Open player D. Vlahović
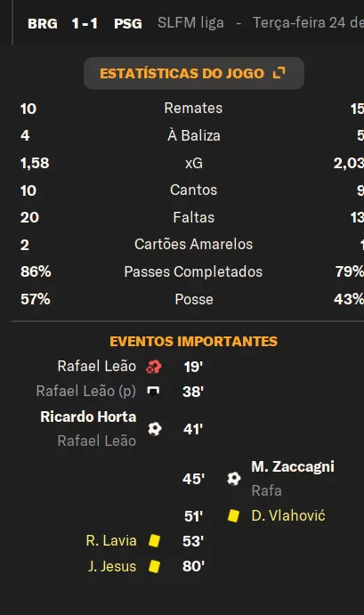Image resolution: width=364 pixels, height=615 pixels. coord(288,516)
